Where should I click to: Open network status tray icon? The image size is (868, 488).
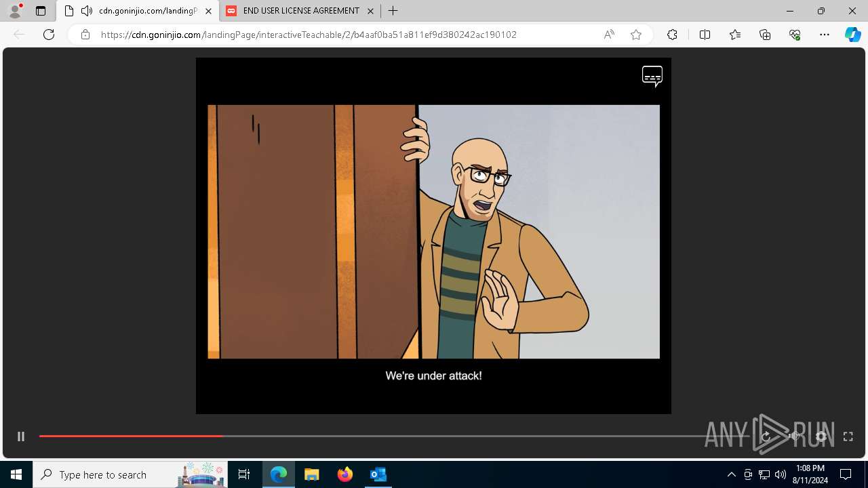[x=764, y=474]
